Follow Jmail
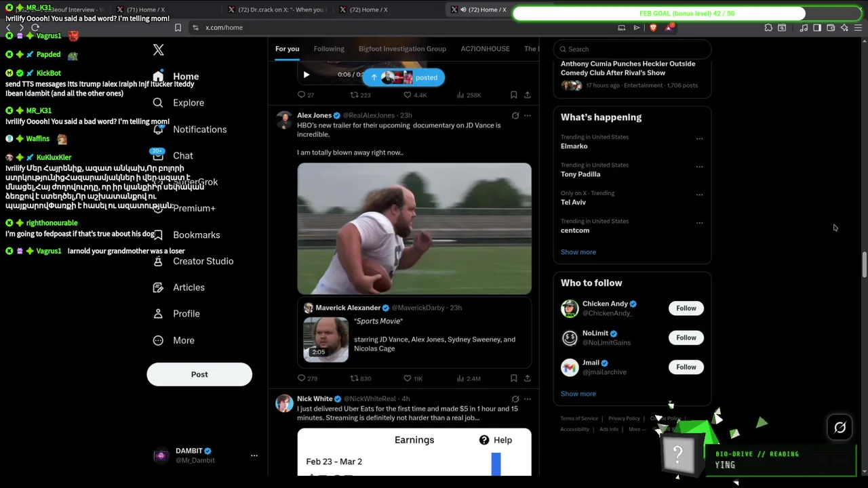The image size is (868, 488). 686,367
